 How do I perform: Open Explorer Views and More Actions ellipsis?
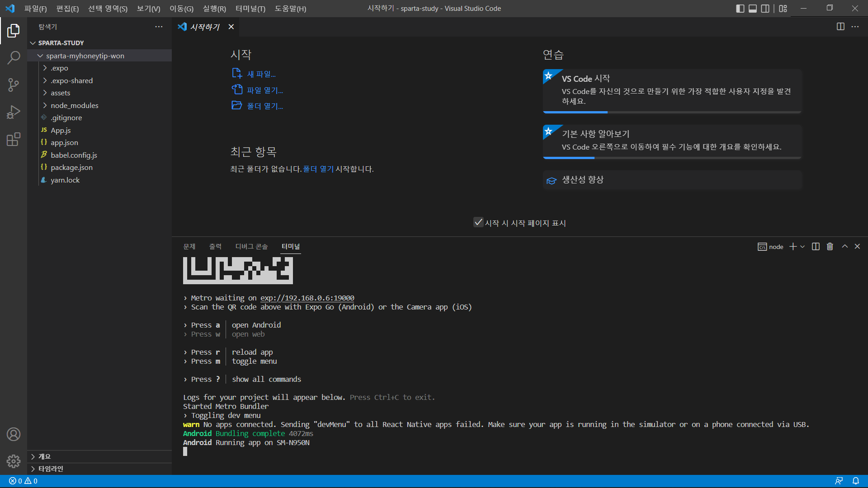pos(159,27)
